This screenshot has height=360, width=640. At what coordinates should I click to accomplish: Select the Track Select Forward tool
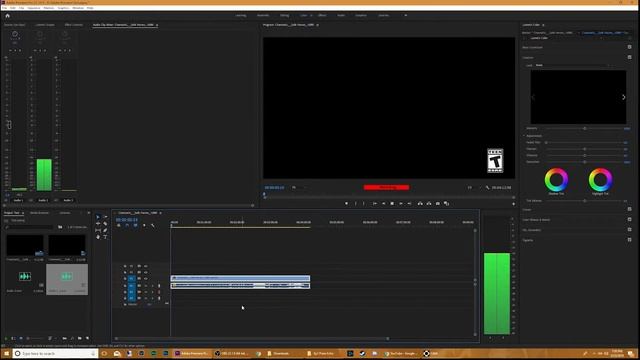(105, 217)
